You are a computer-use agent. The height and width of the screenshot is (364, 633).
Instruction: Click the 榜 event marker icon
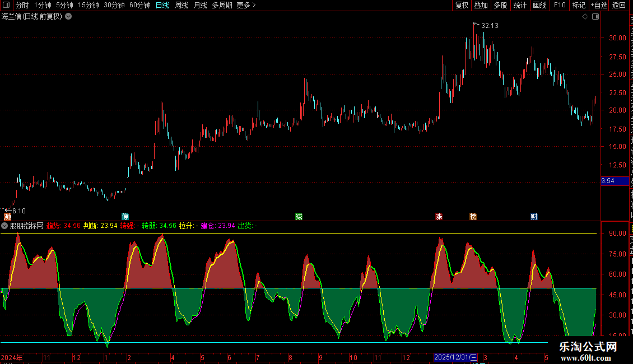pos(473,217)
